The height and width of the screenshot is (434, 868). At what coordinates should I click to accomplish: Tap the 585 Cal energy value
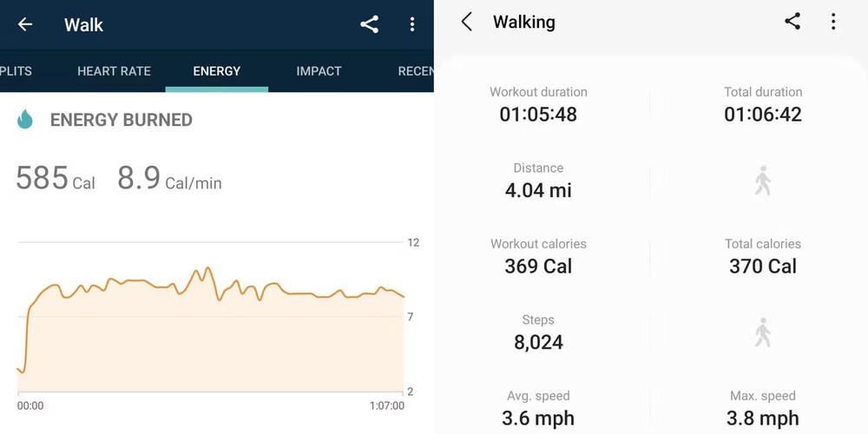click(x=56, y=179)
